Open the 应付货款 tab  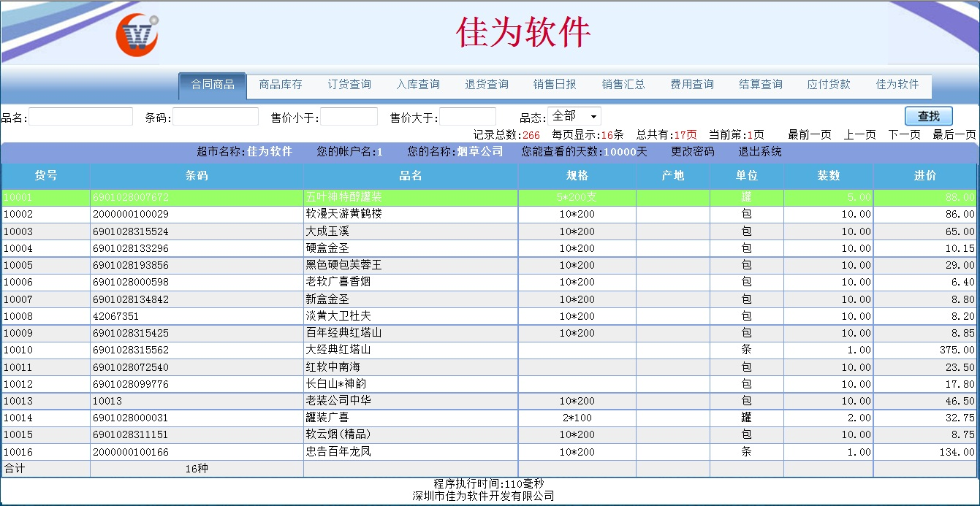click(829, 85)
